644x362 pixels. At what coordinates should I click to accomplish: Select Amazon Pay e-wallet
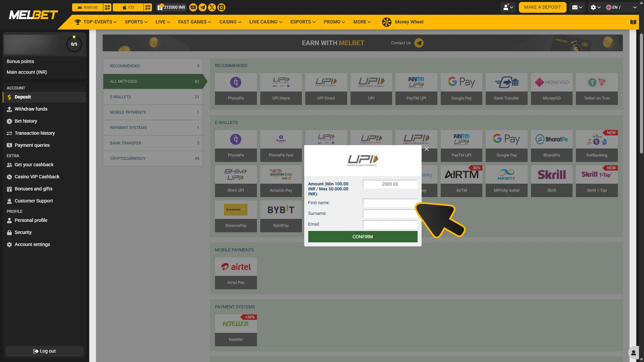coord(281,181)
